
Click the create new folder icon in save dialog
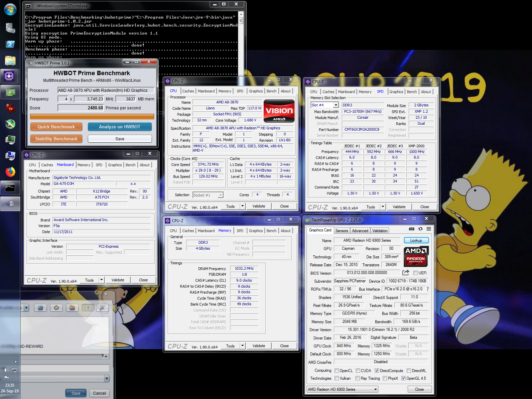pyautogui.click(x=72, y=308)
